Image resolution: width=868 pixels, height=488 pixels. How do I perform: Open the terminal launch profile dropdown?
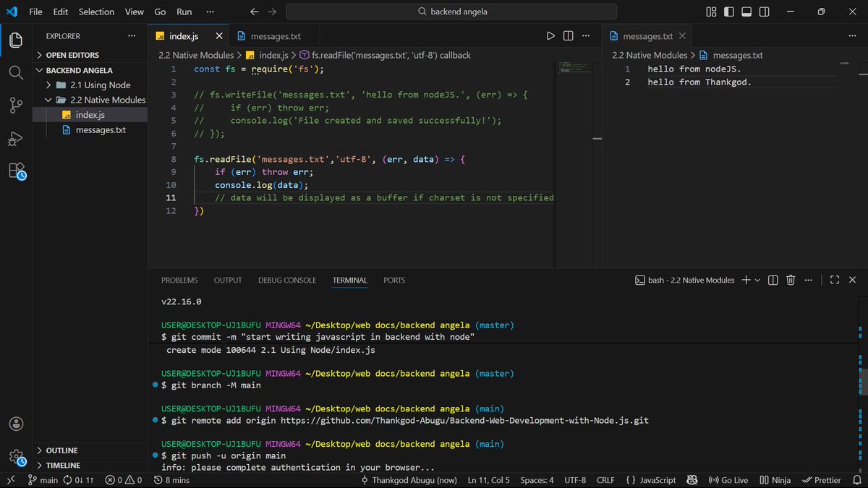coord(757,280)
